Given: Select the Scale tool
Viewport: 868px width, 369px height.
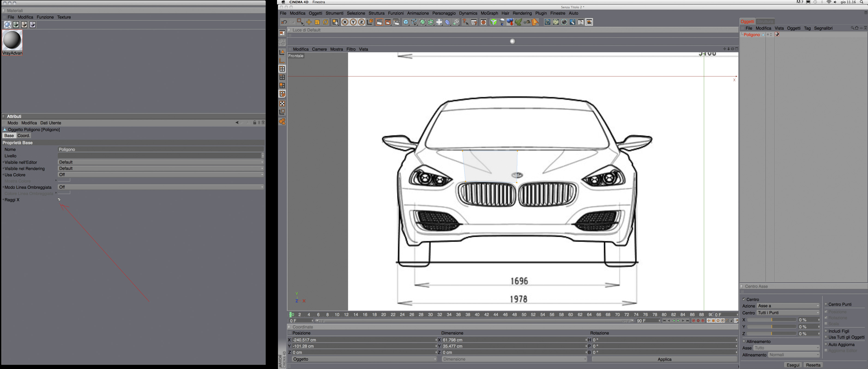Looking at the screenshot, I should (317, 22).
